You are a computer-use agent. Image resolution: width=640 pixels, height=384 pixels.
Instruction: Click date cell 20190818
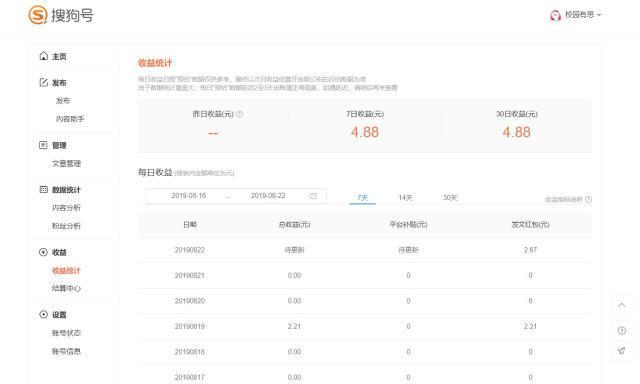click(x=190, y=352)
